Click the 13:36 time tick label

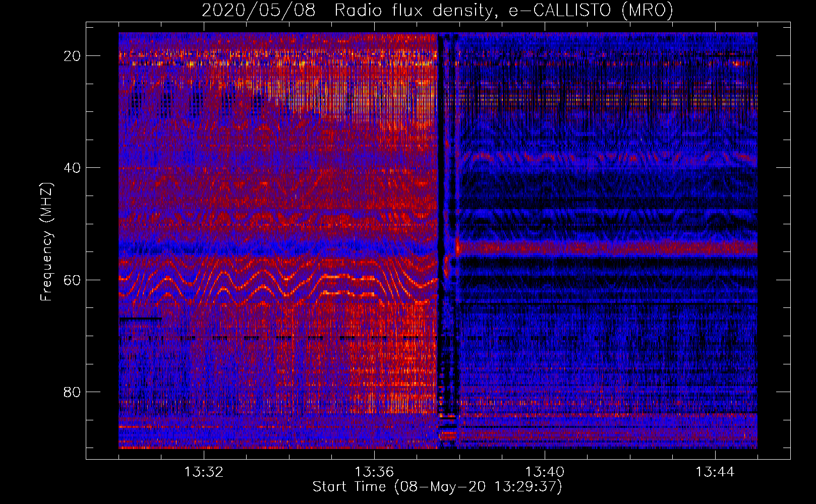click(374, 472)
